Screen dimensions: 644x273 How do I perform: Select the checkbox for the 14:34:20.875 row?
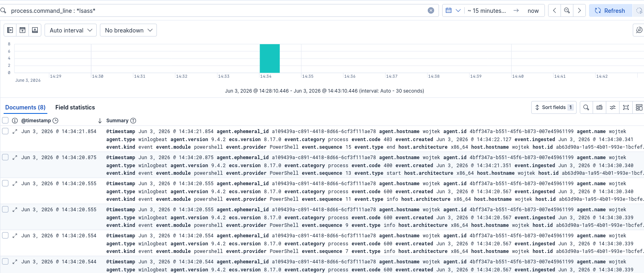5,157
